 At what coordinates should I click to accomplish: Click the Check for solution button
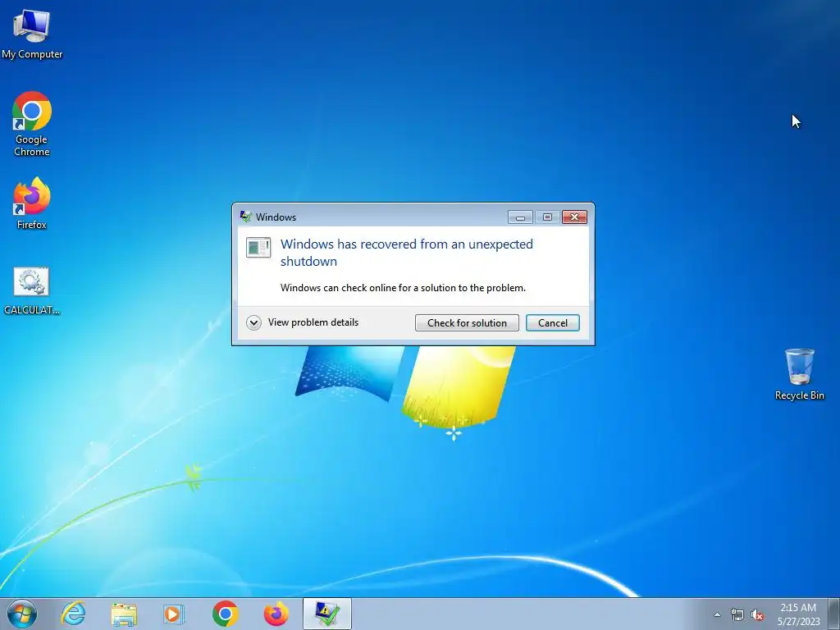coord(467,323)
